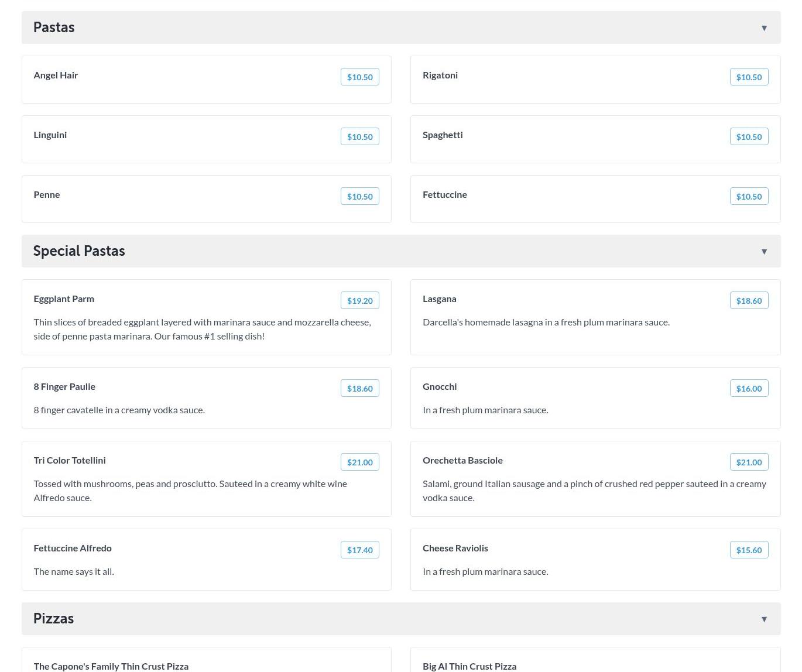Choose the Cheese Raviolis $15.60 price
Screen dimensions: 802x672
[749, 550]
